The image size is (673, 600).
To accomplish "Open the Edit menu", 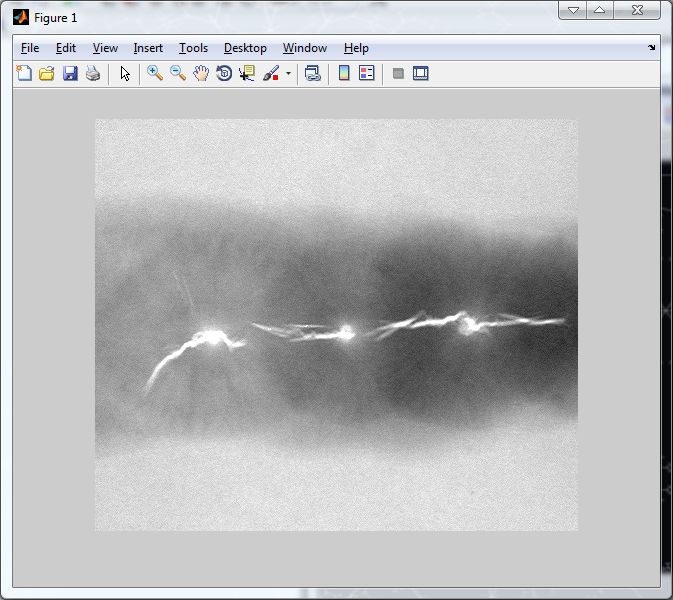I will pos(66,48).
